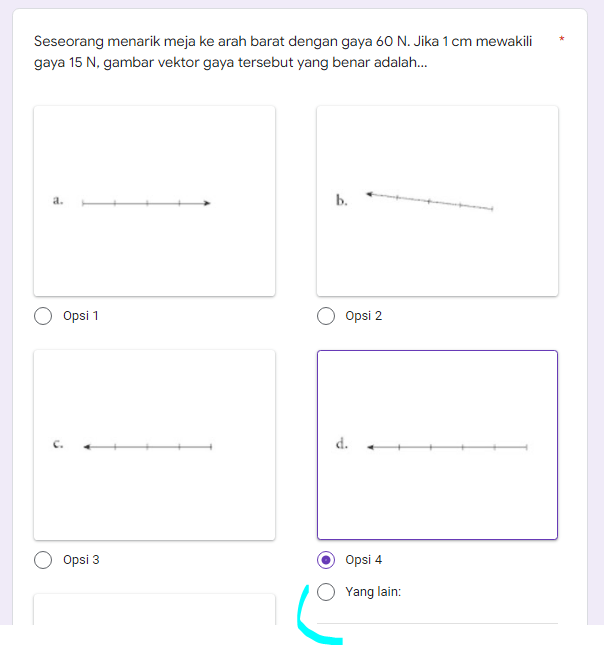This screenshot has height=645, width=604.
Task: Click the arrowhead of vector c
Action: click(x=88, y=447)
